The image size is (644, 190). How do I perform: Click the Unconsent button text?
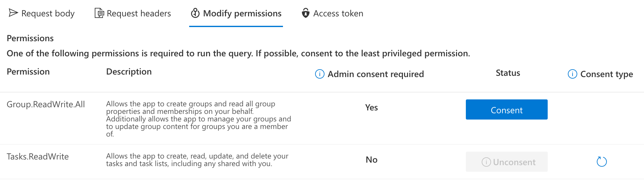click(514, 162)
